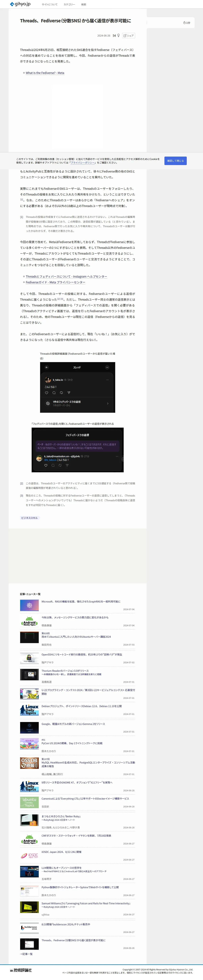Click the gihyo.jp logo

click(20, 4)
